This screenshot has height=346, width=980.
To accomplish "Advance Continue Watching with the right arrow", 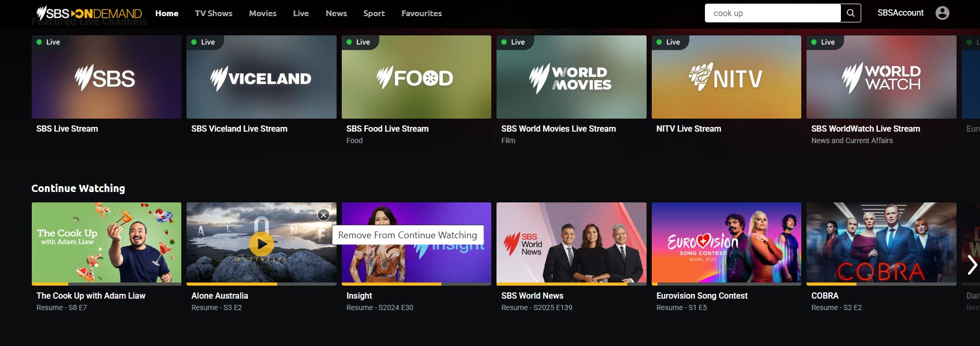I will pos(972,265).
